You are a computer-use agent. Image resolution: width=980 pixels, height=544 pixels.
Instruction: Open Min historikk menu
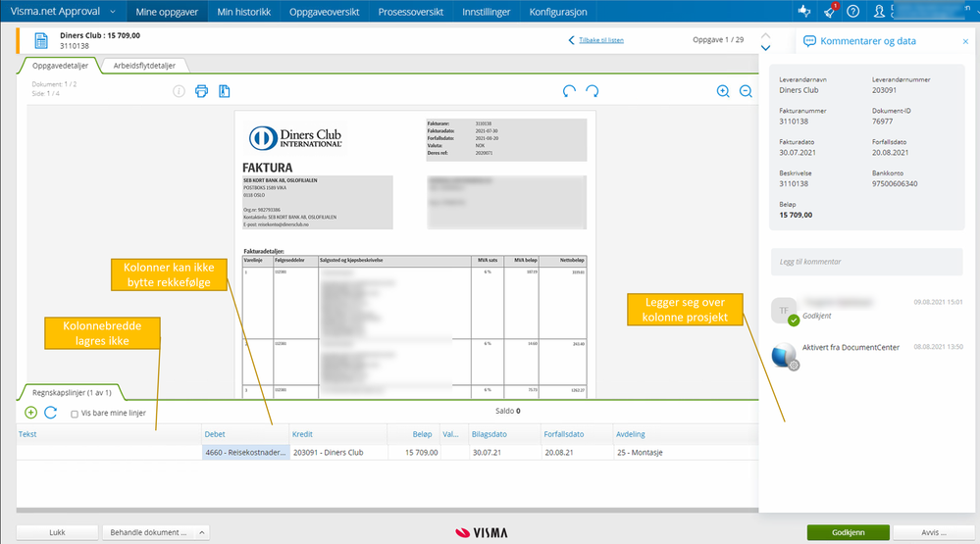243,11
